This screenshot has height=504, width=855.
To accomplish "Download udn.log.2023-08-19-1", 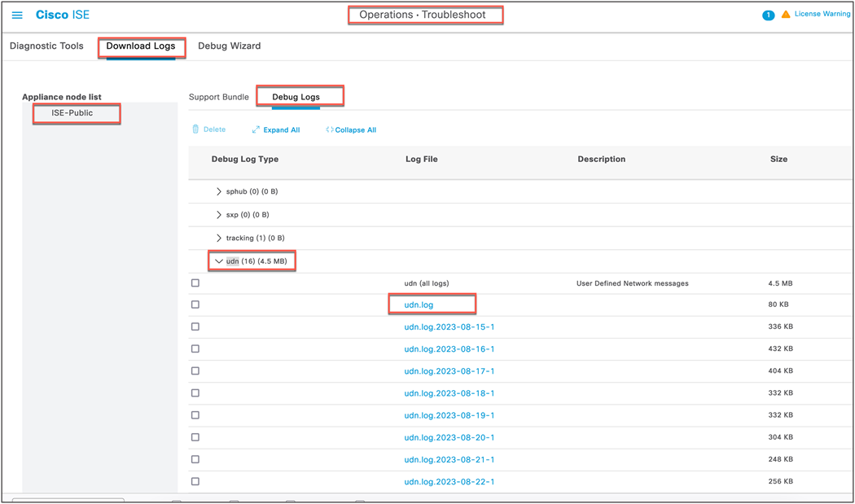I will pos(449,415).
